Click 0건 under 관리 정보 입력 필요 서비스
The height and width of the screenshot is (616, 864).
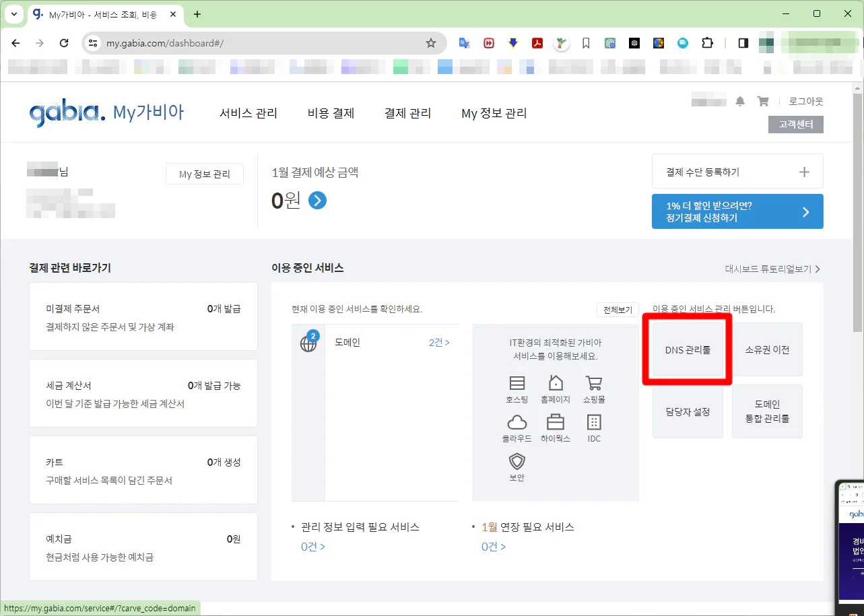click(313, 547)
